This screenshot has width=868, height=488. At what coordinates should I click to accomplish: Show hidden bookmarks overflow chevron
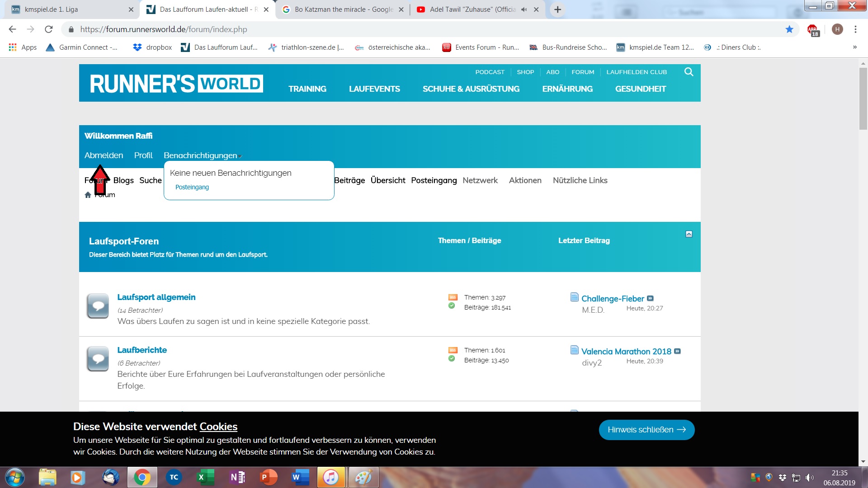(x=854, y=47)
